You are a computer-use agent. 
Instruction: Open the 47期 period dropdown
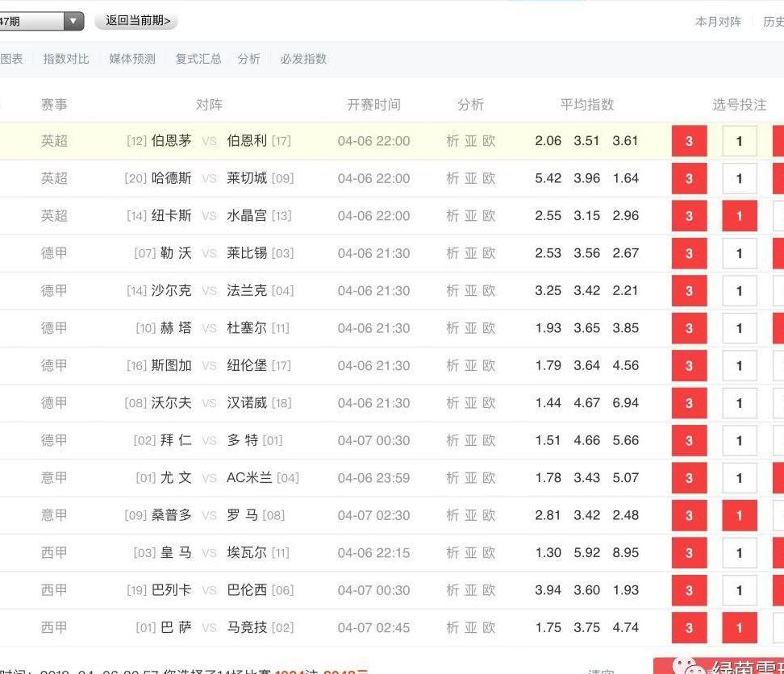(x=73, y=22)
